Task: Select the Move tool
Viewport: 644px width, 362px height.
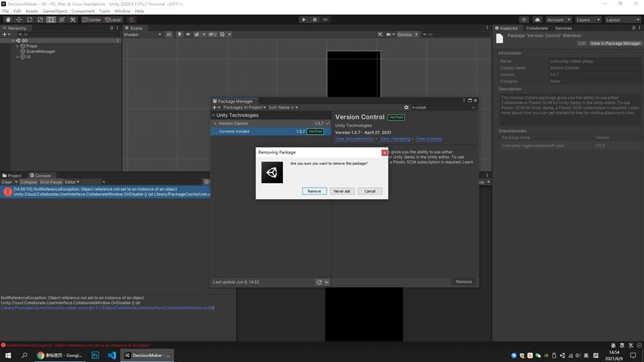Action: click(19, 19)
